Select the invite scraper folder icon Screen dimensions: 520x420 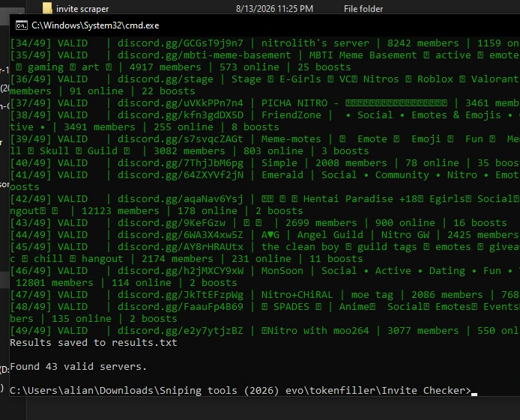[47, 8]
